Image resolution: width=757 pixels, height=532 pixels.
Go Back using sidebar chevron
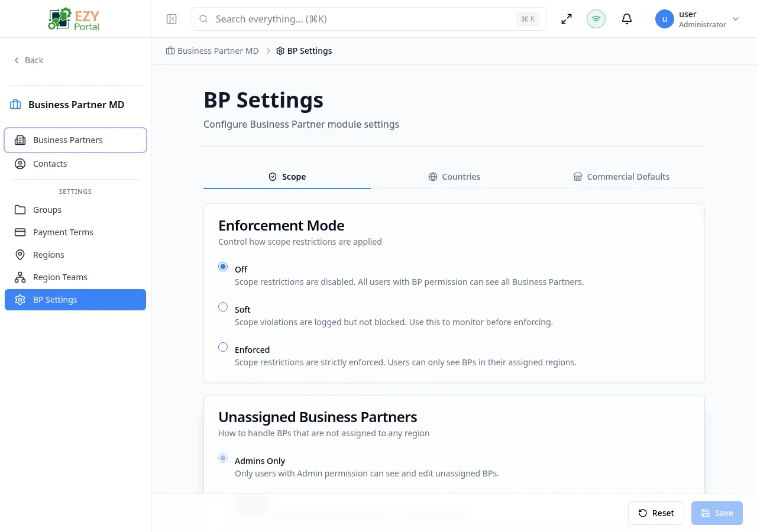28,60
